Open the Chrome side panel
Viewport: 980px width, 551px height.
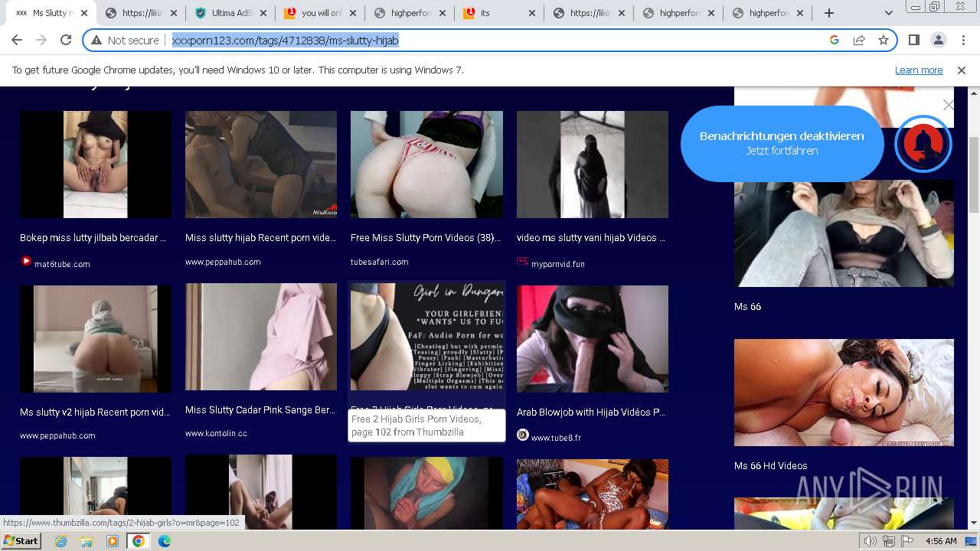913,41
